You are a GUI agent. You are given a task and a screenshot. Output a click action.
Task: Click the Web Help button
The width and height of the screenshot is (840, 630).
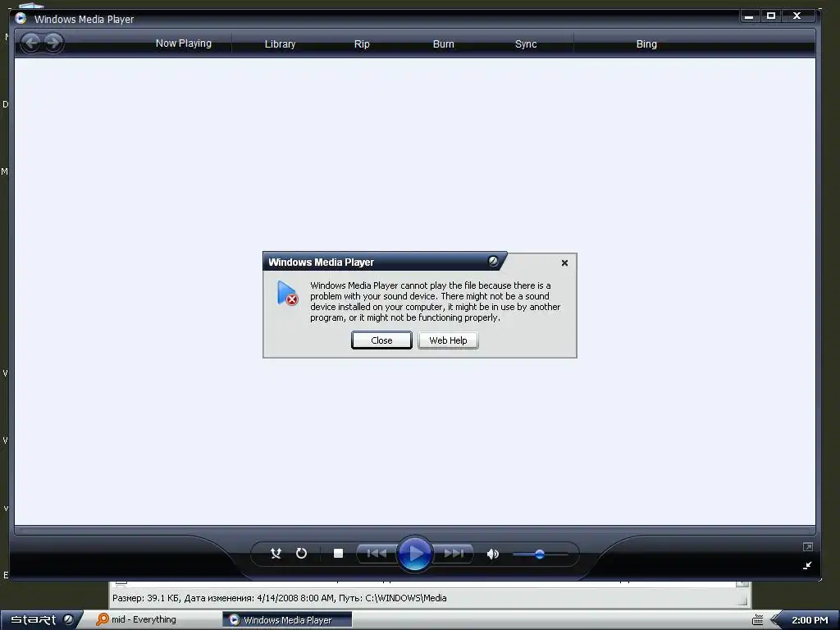point(448,340)
